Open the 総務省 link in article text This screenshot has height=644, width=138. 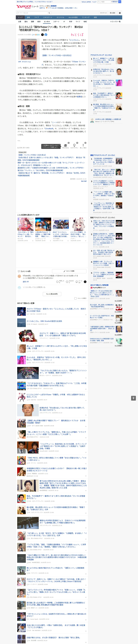[x=79, y=96]
